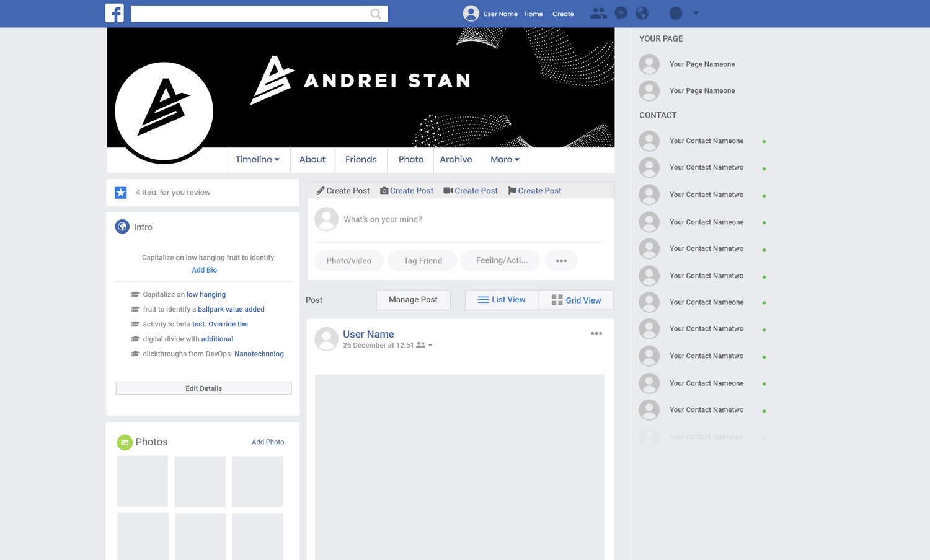Click the avatar beside What's on your mind

click(x=326, y=219)
